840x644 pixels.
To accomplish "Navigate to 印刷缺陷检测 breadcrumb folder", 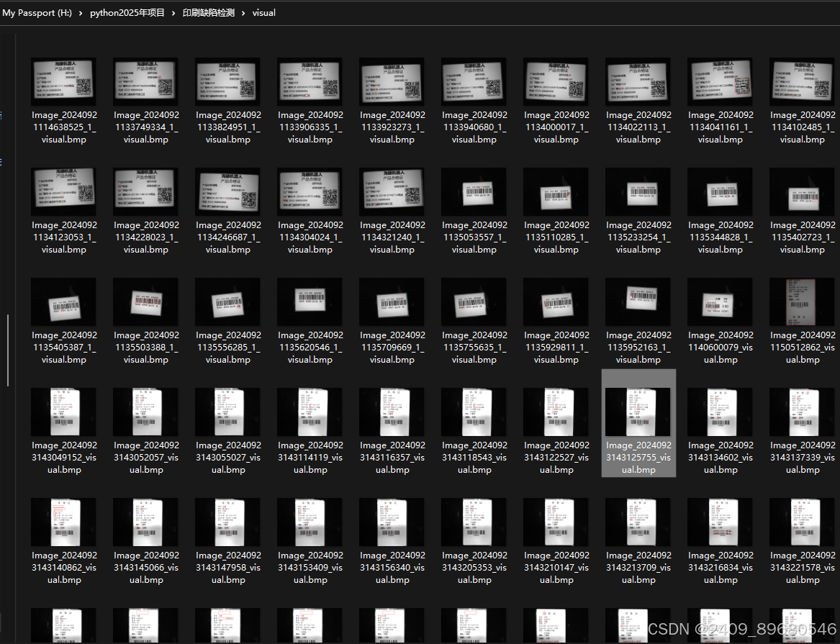I will point(209,13).
